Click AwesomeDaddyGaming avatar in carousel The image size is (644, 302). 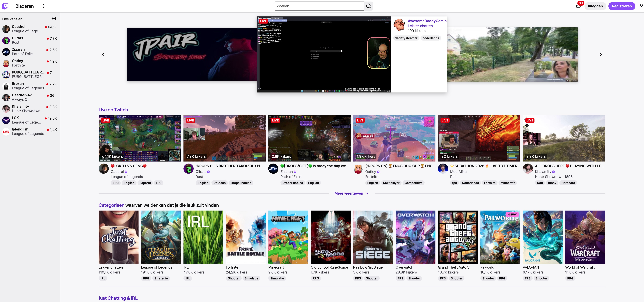coord(399,25)
